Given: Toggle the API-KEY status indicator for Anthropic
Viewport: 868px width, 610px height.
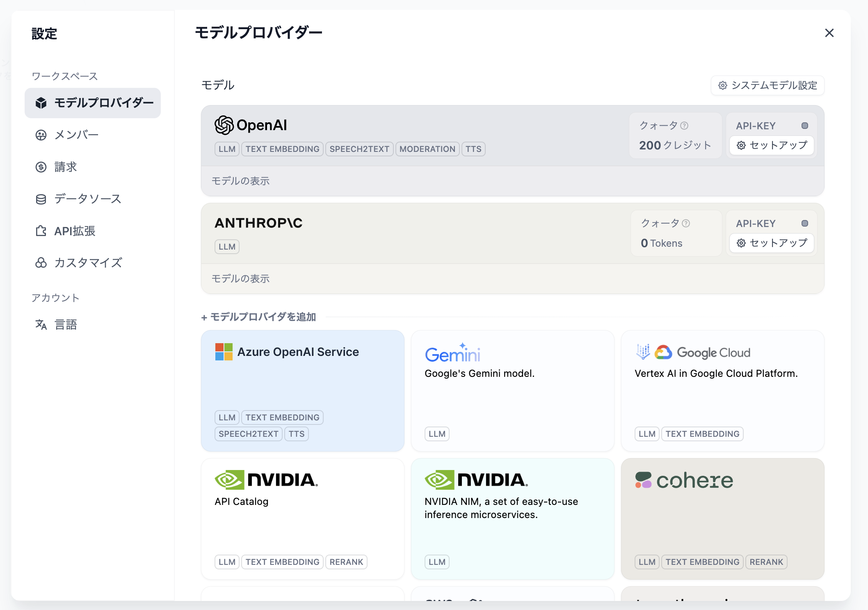Looking at the screenshot, I should 805,223.
